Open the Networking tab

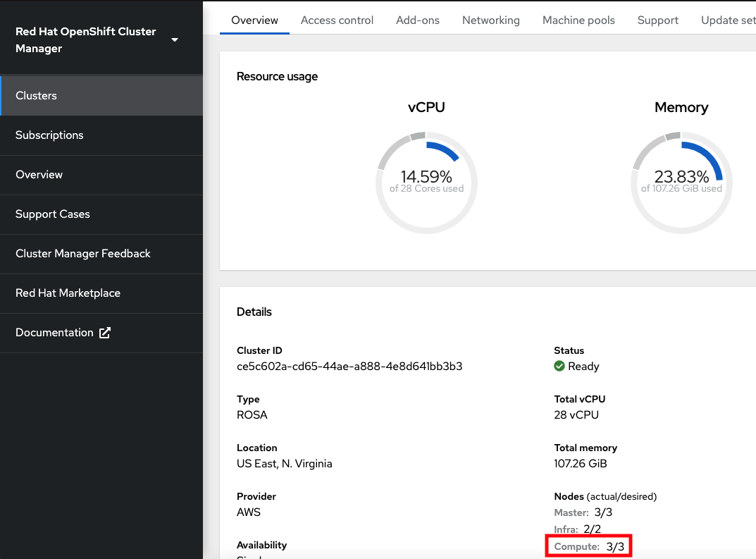(x=490, y=20)
